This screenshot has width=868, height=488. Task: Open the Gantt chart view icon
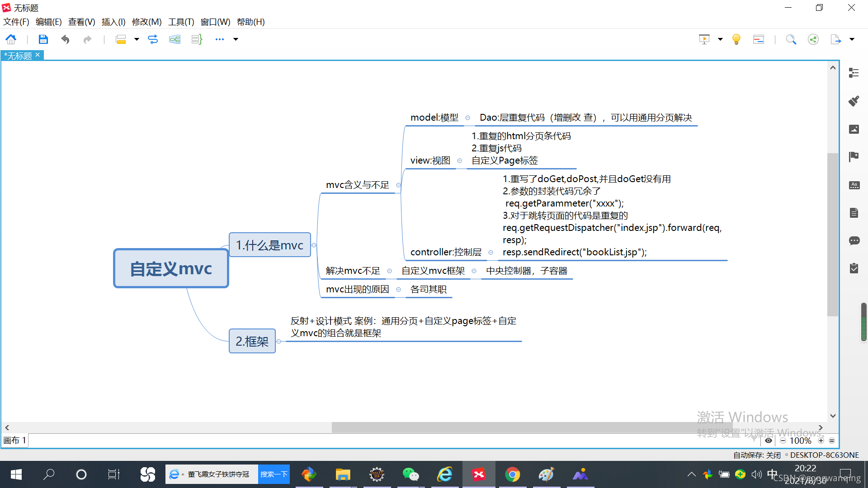tap(759, 39)
